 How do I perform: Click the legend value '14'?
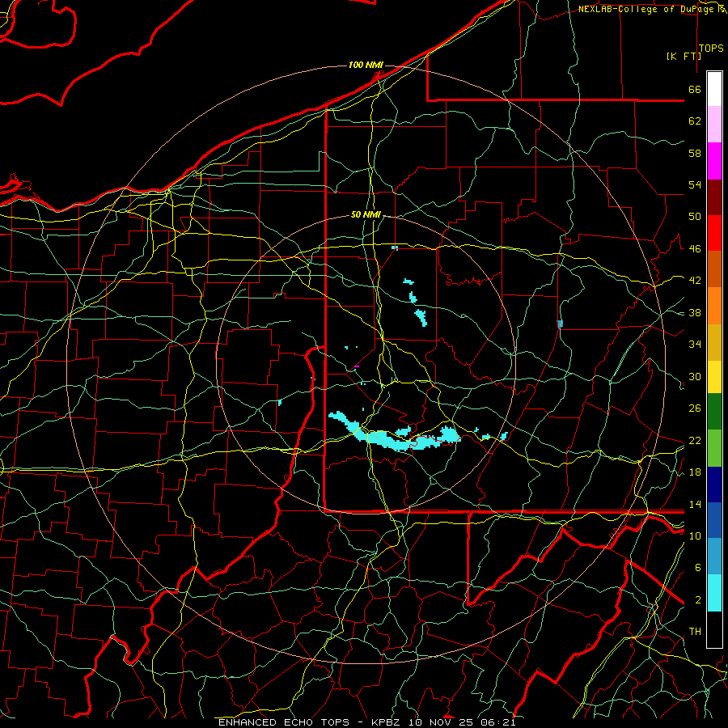tap(695, 504)
